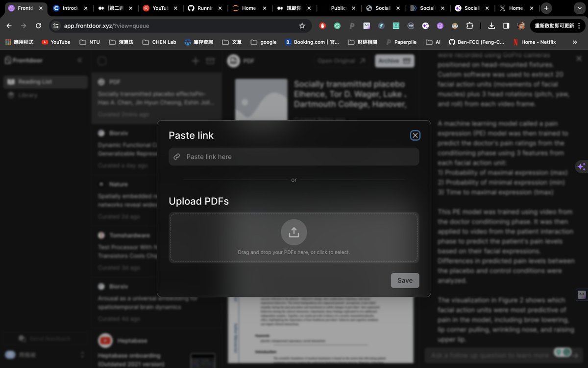
Task: Expand the bookmarks overflow chevron on the bookmarks bar
Action: [575, 42]
